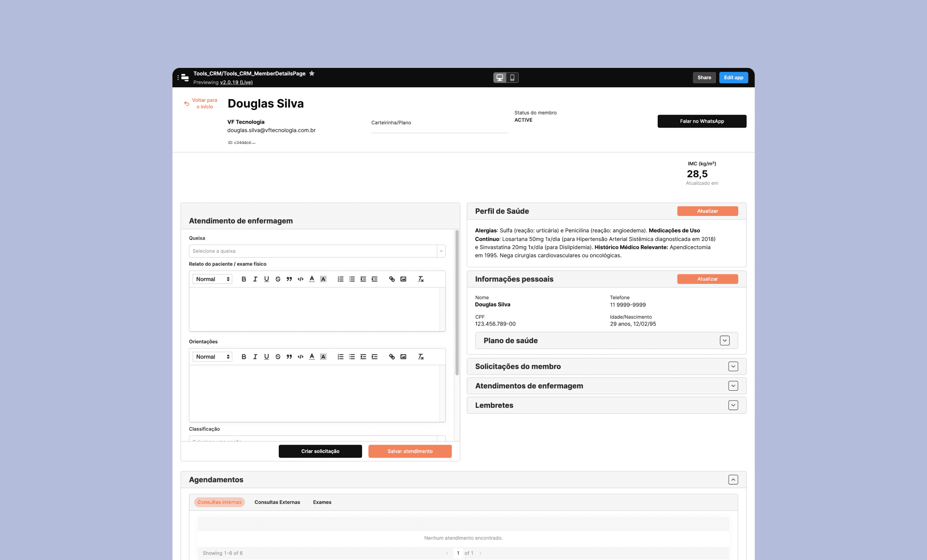Click ordered list icon in Relato editor

tap(340, 279)
